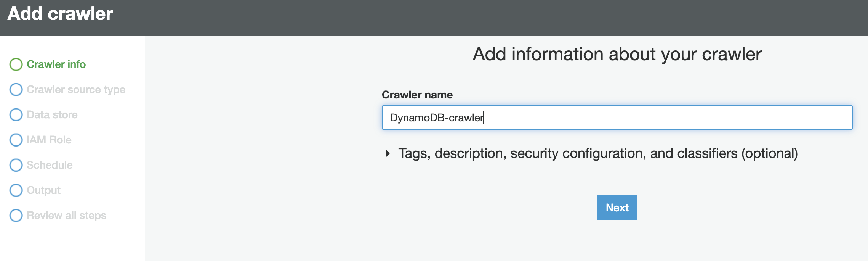Select the Output step label
This screenshot has width=868, height=261.
pyautogui.click(x=43, y=190)
